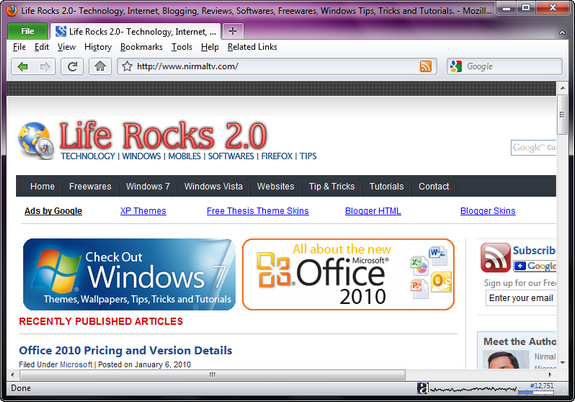This screenshot has height=402, width=575.
Task: Open the File menu
Action: [19, 47]
